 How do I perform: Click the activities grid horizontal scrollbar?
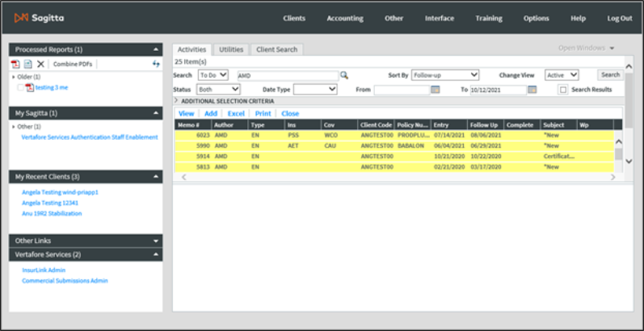pyautogui.click(x=396, y=177)
